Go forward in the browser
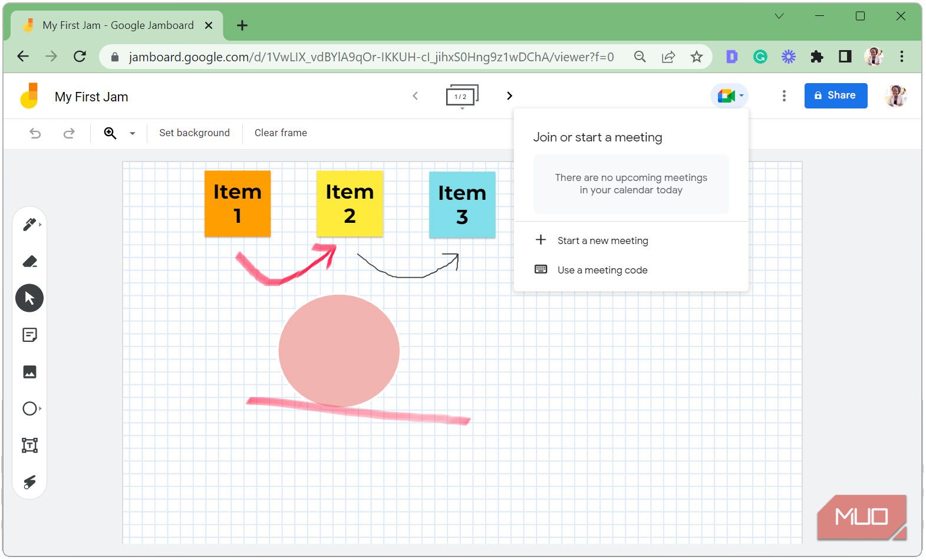Image resolution: width=926 pixels, height=560 pixels. tap(51, 57)
